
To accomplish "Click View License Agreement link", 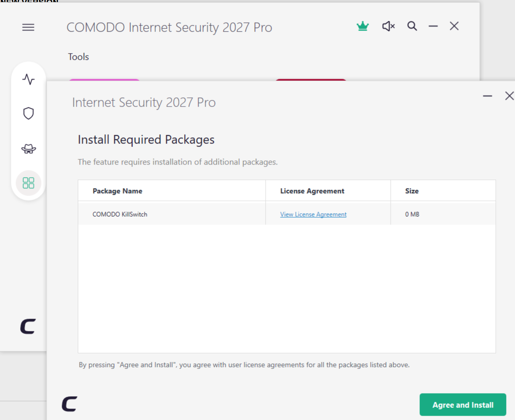I will click(x=313, y=214).
